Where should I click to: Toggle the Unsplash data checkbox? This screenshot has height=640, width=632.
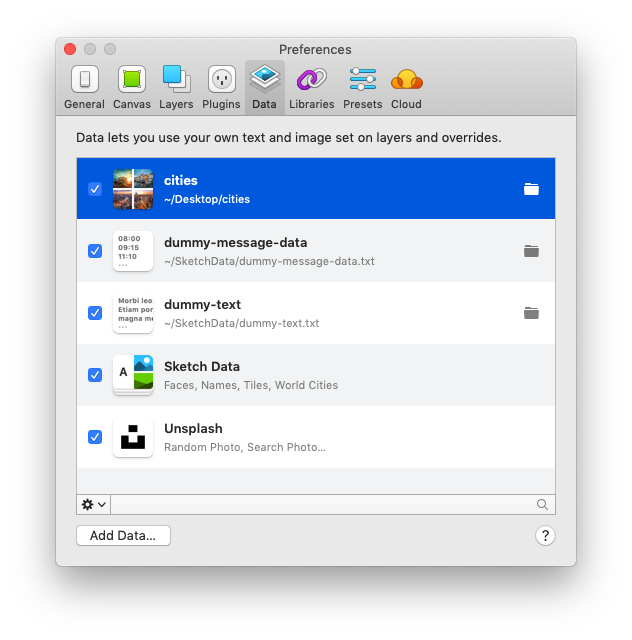tap(95, 437)
